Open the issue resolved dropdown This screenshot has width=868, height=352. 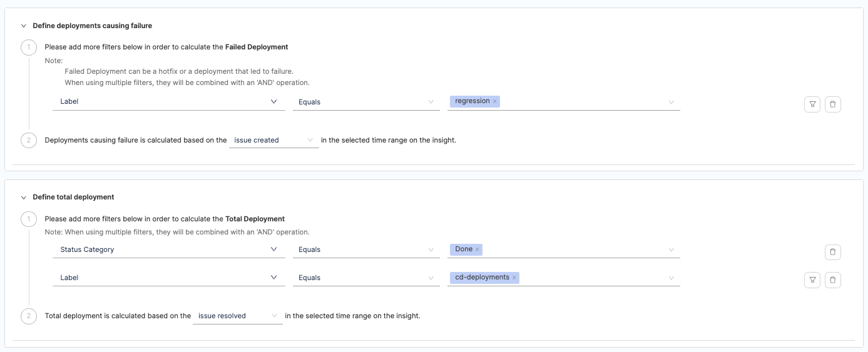click(237, 316)
